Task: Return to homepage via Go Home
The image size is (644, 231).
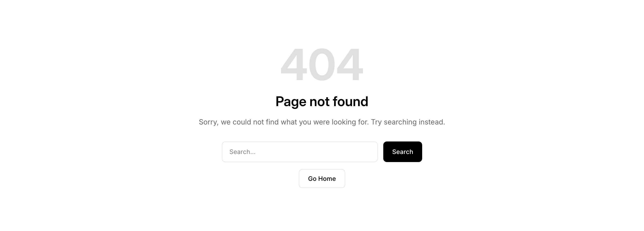Action: click(322, 178)
